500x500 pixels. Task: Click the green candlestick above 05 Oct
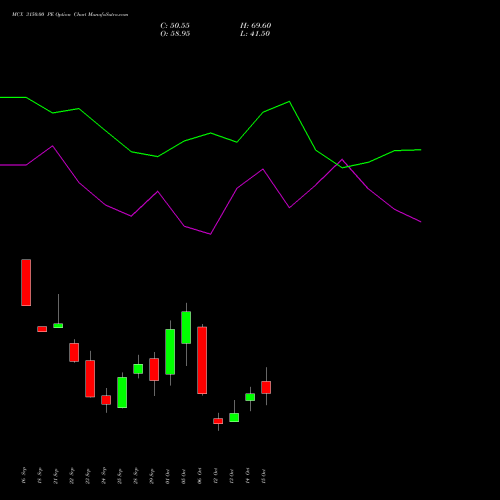pos(186,327)
